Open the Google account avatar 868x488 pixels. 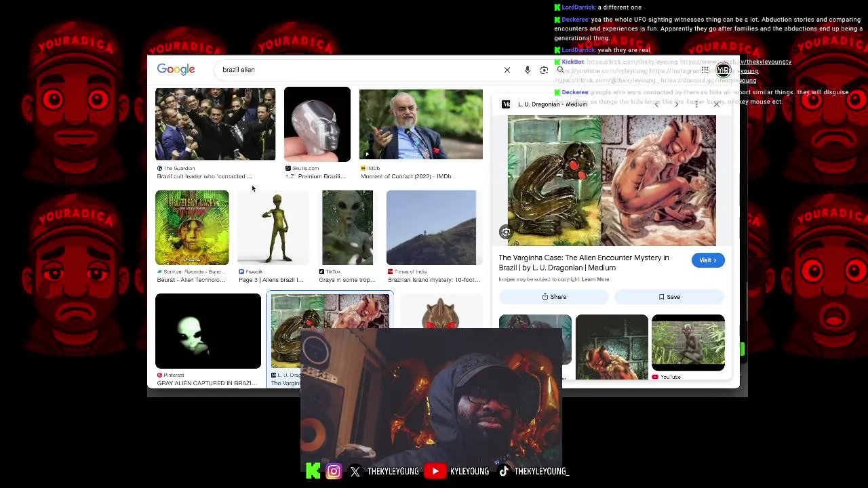click(724, 70)
